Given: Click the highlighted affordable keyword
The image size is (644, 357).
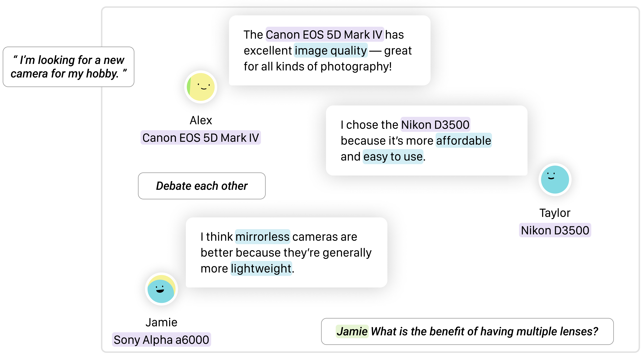Looking at the screenshot, I should (464, 140).
